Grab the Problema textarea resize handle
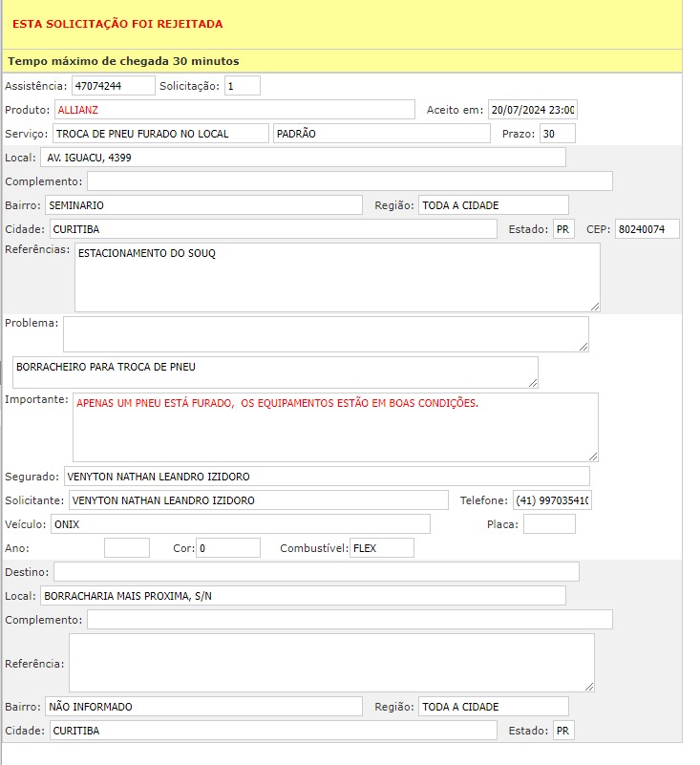 coord(583,347)
